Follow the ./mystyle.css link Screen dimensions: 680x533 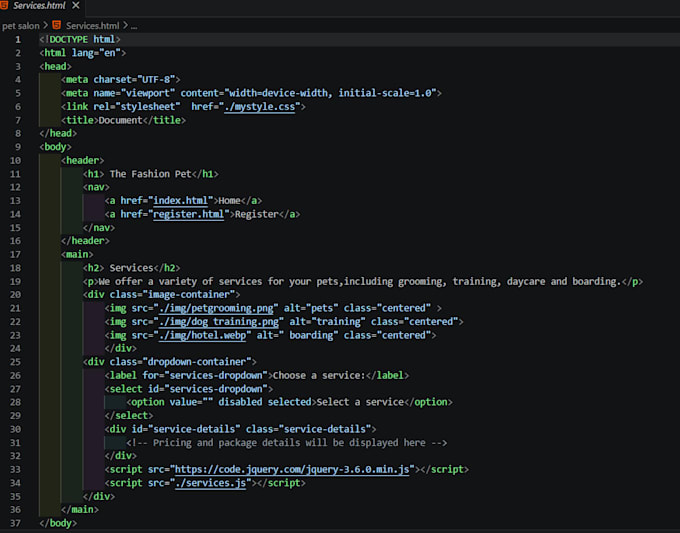(259, 107)
